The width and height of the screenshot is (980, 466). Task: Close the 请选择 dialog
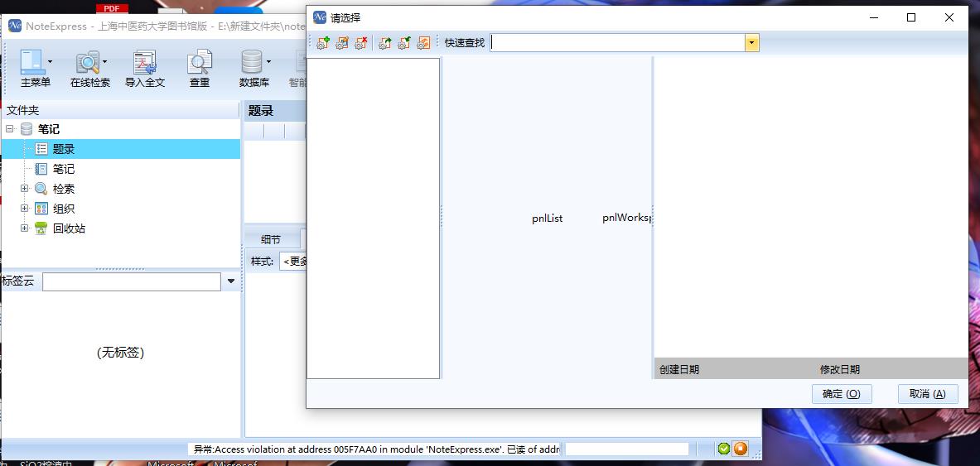pos(949,17)
